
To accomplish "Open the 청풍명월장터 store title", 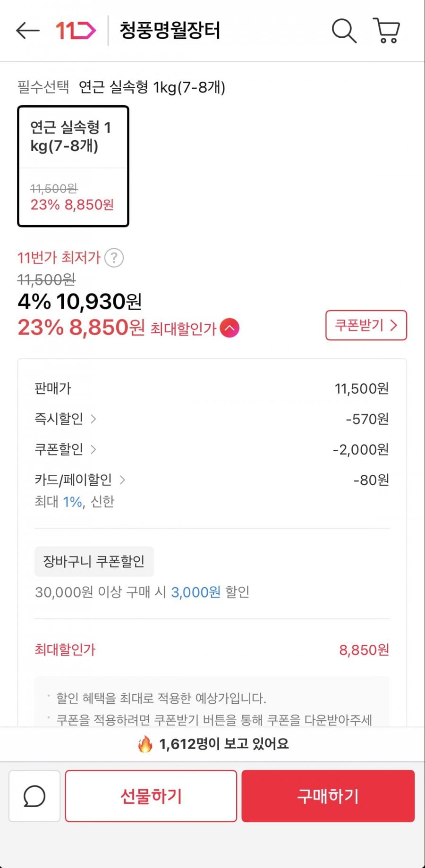I will [170, 31].
